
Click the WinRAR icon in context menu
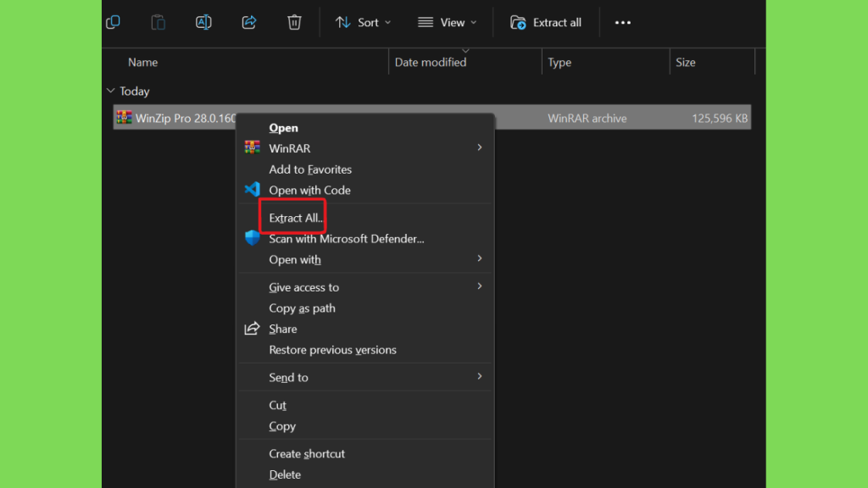[x=253, y=147]
